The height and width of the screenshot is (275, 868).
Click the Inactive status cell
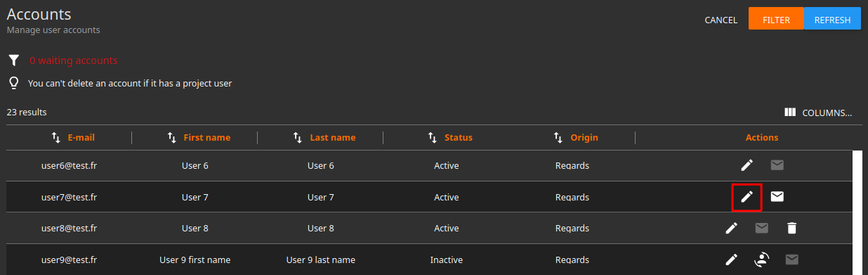point(447,260)
